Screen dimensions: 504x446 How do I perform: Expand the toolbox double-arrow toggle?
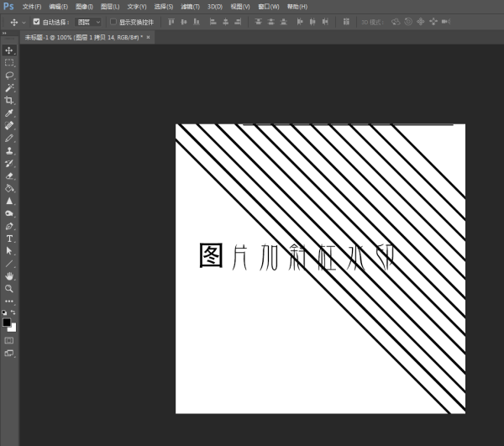(x=4, y=33)
